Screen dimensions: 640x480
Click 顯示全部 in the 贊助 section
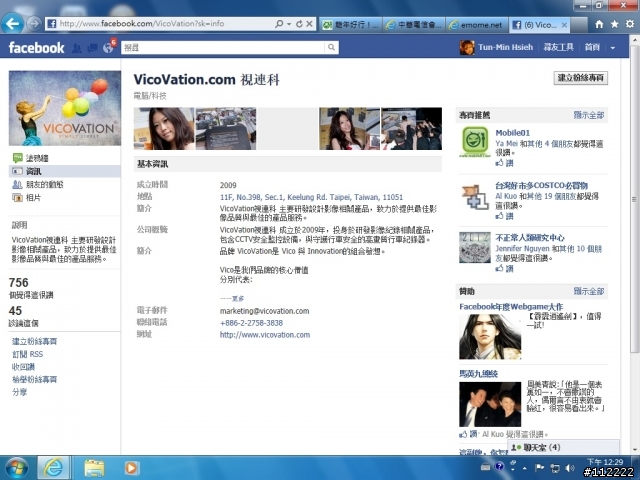pyautogui.click(x=589, y=291)
